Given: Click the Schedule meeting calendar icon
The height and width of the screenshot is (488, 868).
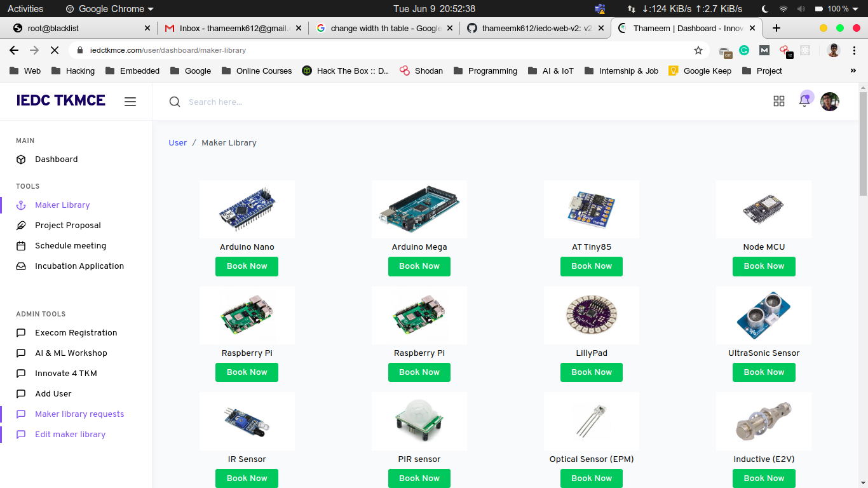Looking at the screenshot, I should click(x=21, y=246).
